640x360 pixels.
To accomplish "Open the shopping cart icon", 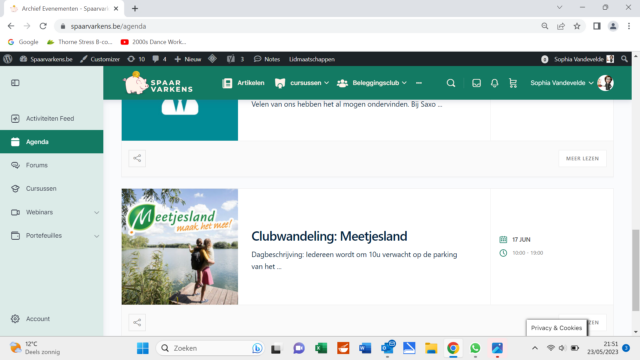I will pyautogui.click(x=513, y=83).
